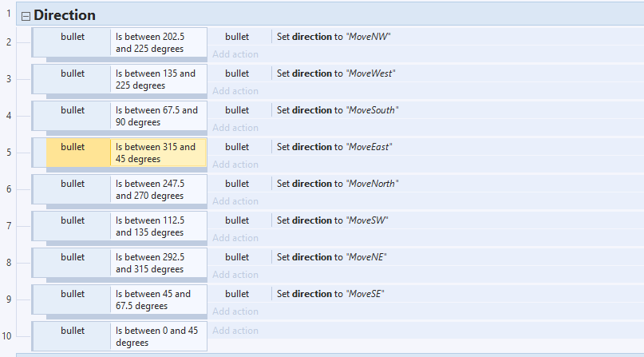Image resolution: width=644 pixels, height=357 pixels.
Task: Select event number 10 in the margin
Action: tap(6, 336)
